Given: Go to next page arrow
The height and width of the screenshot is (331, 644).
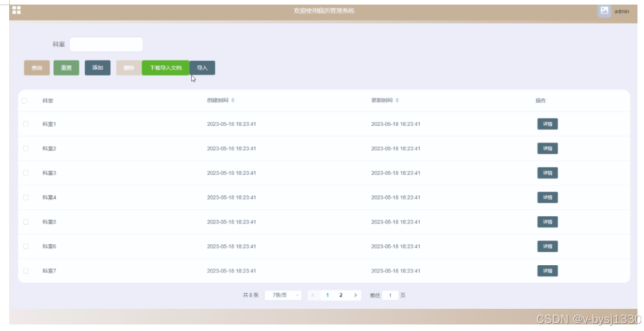Looking at the screenshot, I should (x=355, y=295).
